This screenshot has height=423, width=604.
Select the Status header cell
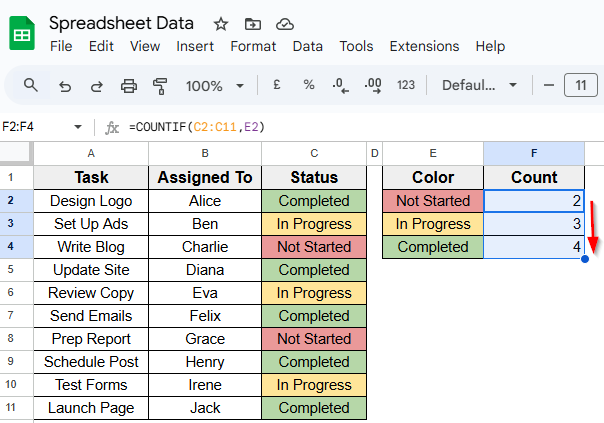(x=314, y=178)
